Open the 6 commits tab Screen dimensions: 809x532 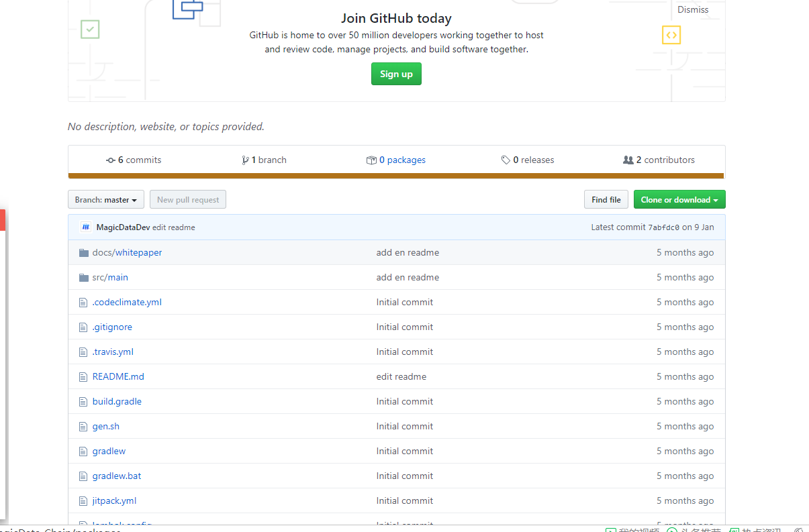139,160
